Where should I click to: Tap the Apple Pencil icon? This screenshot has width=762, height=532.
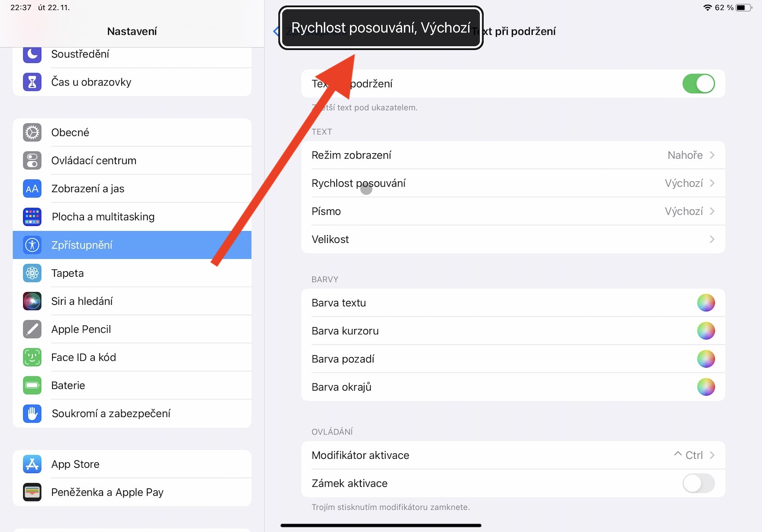point(32,329)
